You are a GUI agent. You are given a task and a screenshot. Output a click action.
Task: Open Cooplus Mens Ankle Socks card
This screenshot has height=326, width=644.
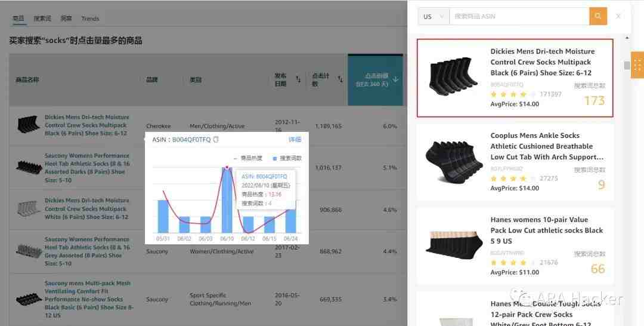(515, 162)
